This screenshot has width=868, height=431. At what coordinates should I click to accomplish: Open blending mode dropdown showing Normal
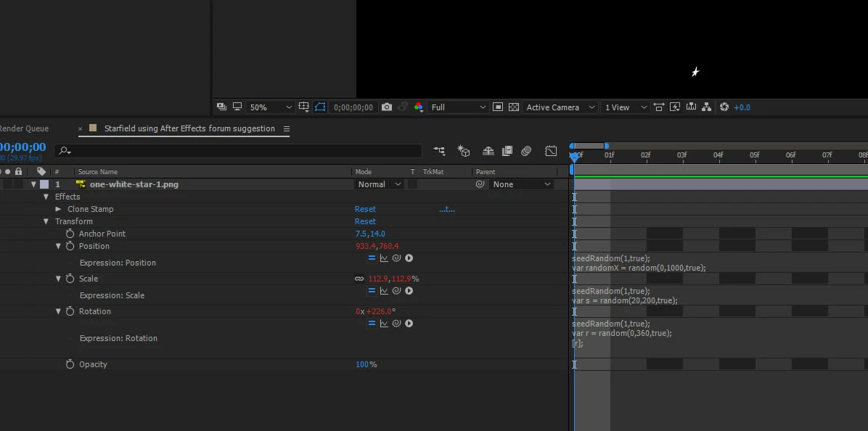(x=379, y=184)
